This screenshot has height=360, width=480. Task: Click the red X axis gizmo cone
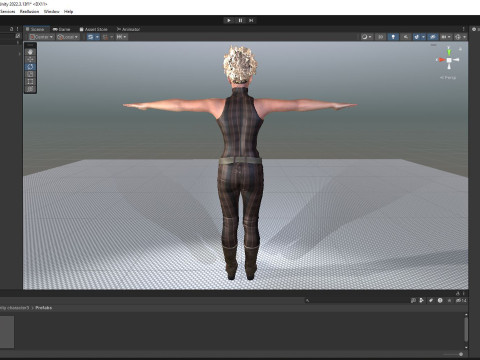441,60
